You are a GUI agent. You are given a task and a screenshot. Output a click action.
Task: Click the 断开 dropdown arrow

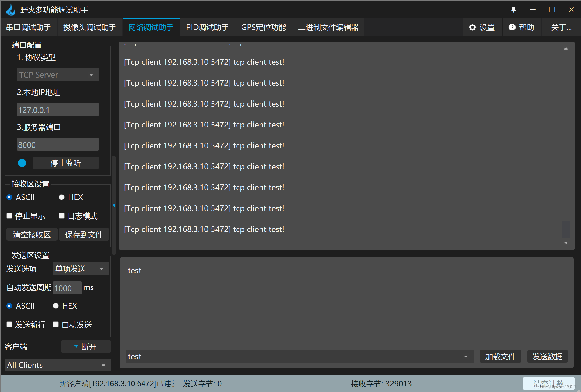[x=76, y=346]
